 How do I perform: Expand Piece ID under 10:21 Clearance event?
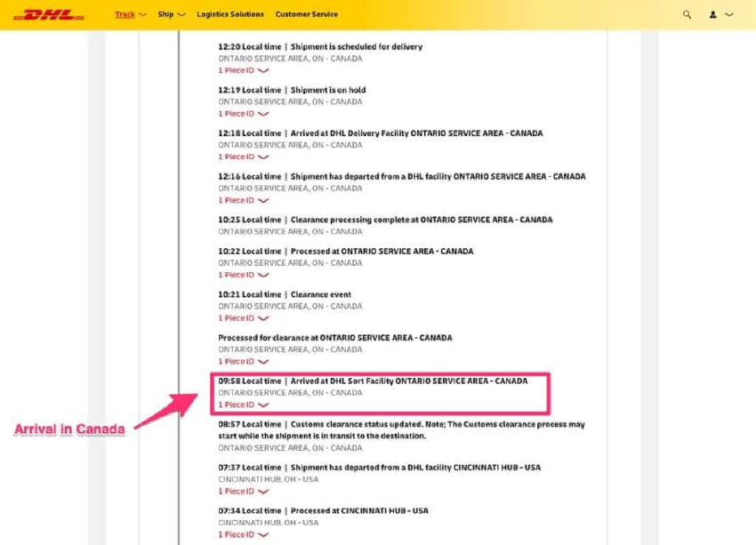[x=243, y=318]
